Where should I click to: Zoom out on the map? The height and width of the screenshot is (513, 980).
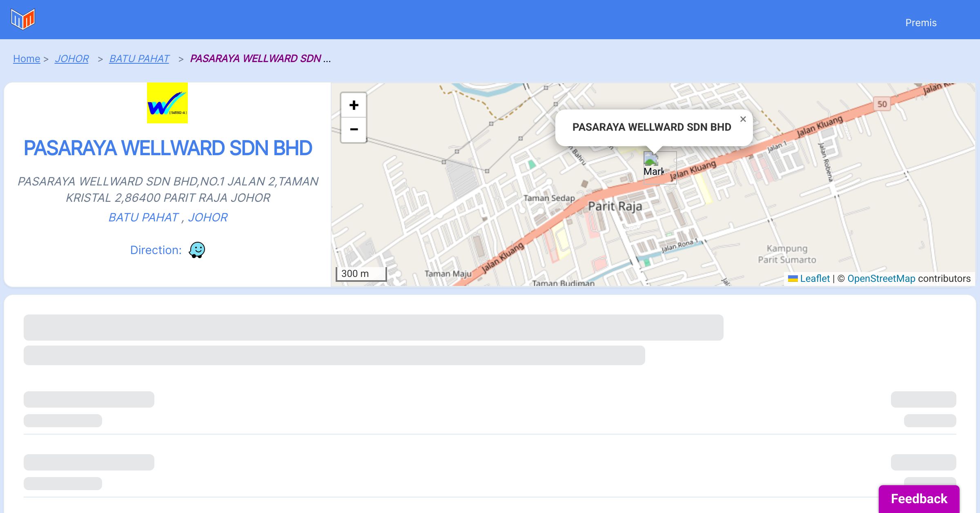point(354,129)
